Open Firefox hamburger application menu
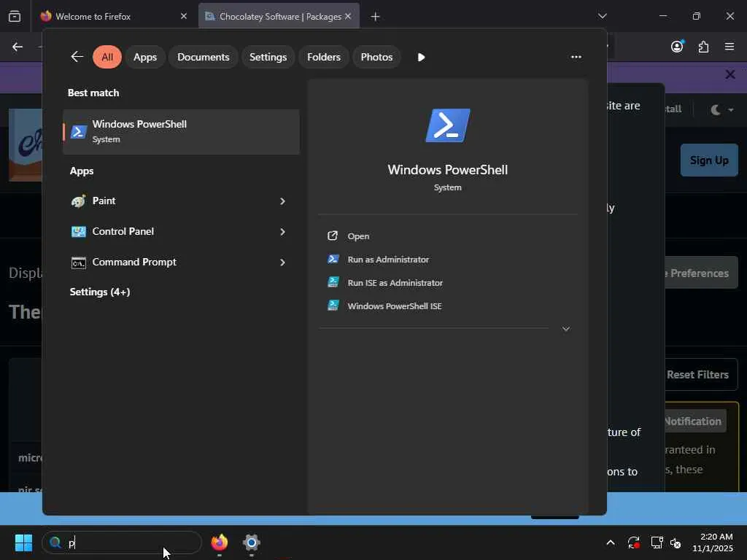The image size is (747, 560). pos(729,47)
